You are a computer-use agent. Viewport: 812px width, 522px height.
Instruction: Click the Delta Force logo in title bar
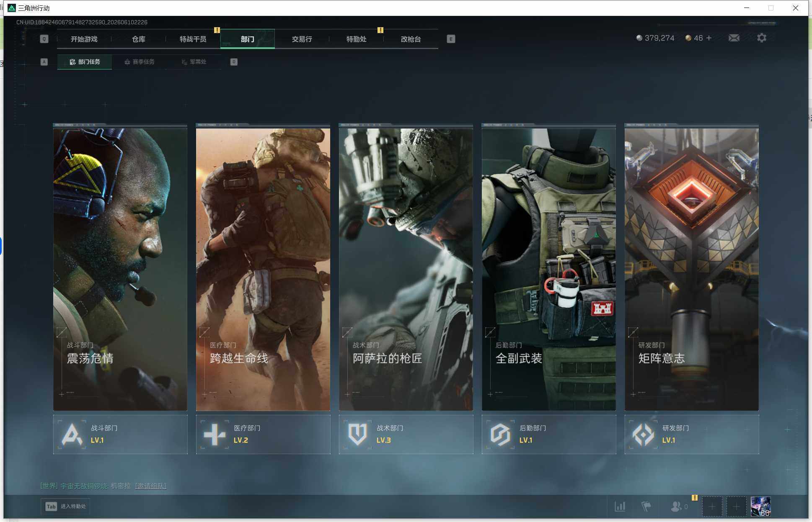point(12,8)
